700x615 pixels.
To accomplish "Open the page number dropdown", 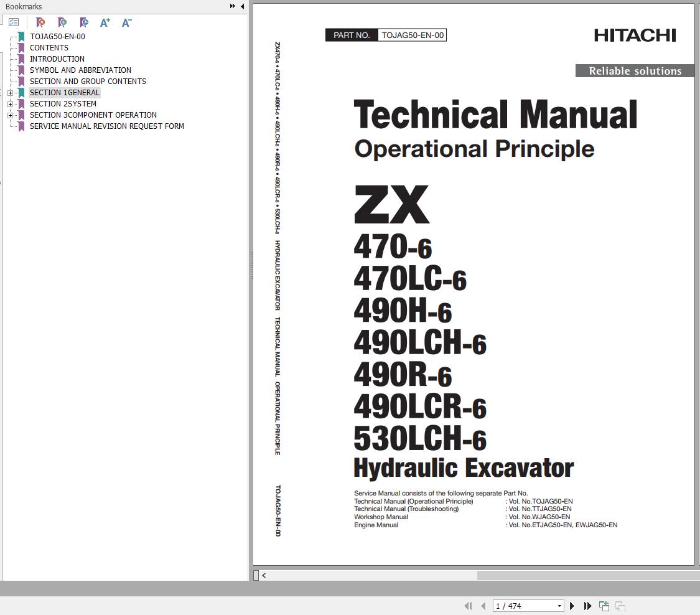I will (x=559, y=606).
